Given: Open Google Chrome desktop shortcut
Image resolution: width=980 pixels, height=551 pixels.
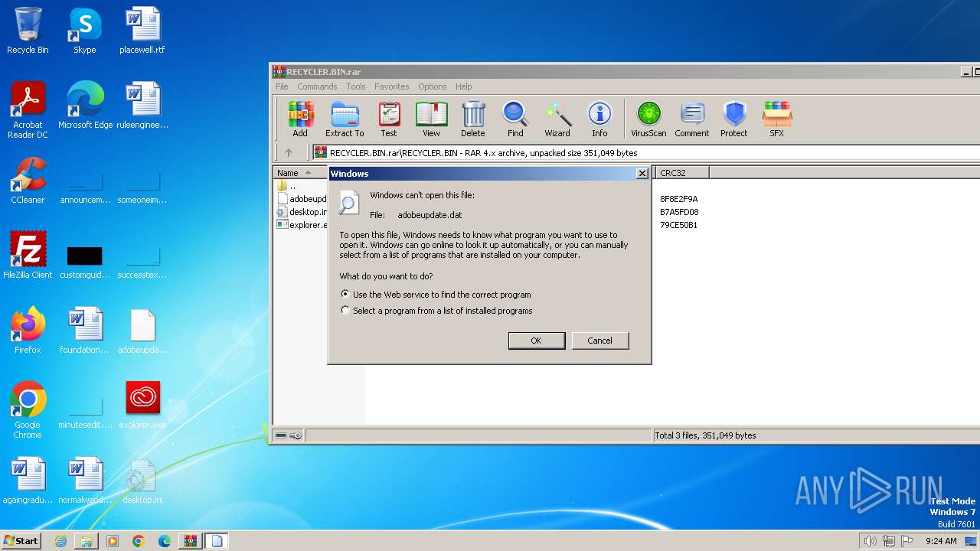Looking at the screenshot, I should pyautogui.click(x=28, y=410).
